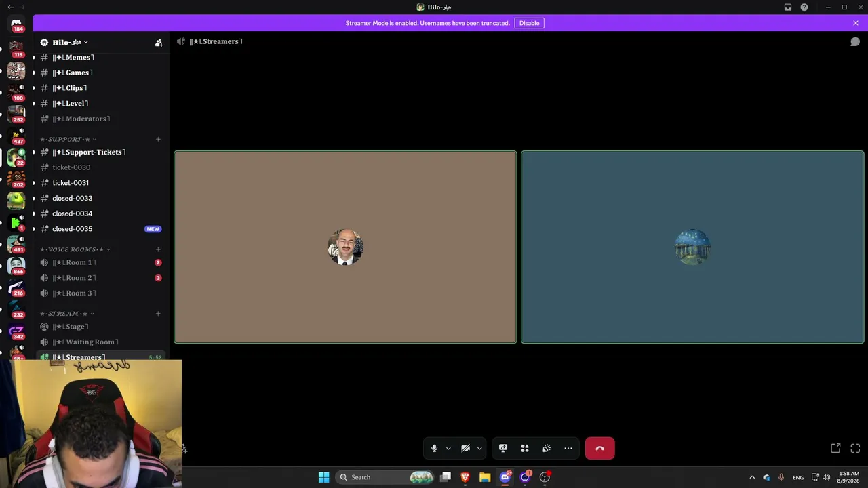
Task: Open the closed-0035 channel
Action: coord(101,229)
